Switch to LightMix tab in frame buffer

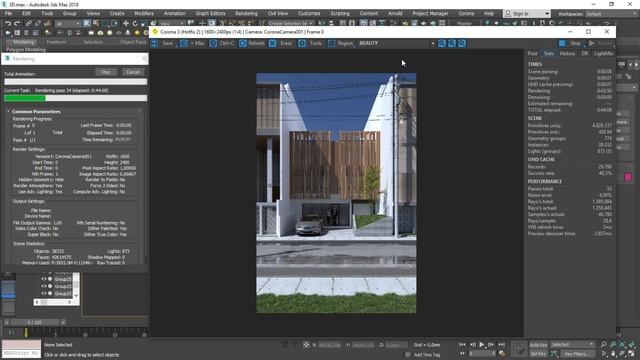[603, 53]
